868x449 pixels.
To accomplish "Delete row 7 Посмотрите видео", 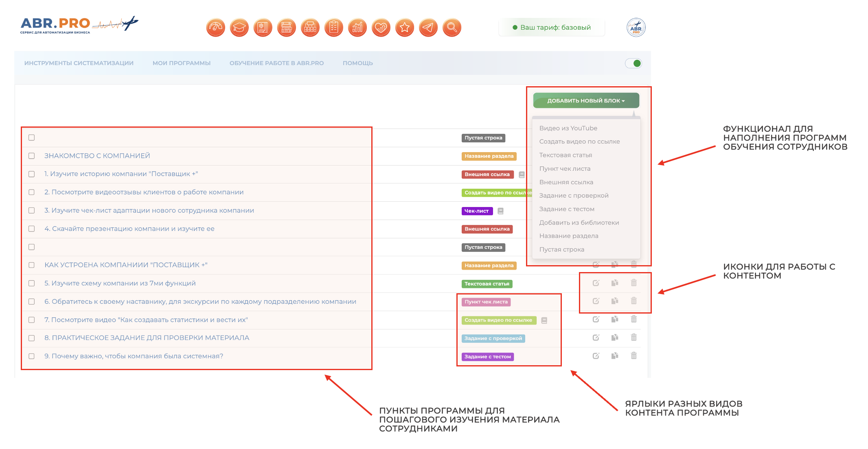I will (x=634, y=320).
